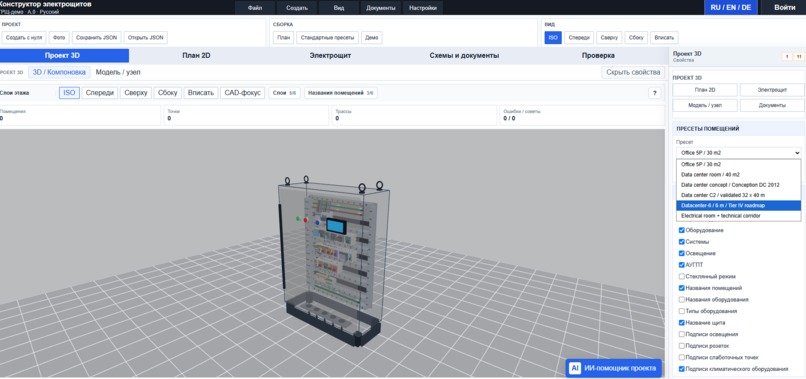Click the badge showing 1 in properties header
This screenshot has height=379, width=806.
click(786, 57)
